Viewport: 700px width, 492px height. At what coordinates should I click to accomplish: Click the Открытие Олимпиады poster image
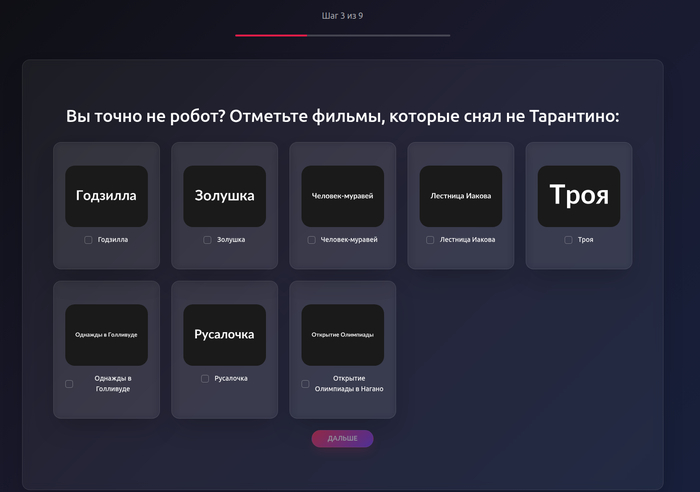click(342, 334)
